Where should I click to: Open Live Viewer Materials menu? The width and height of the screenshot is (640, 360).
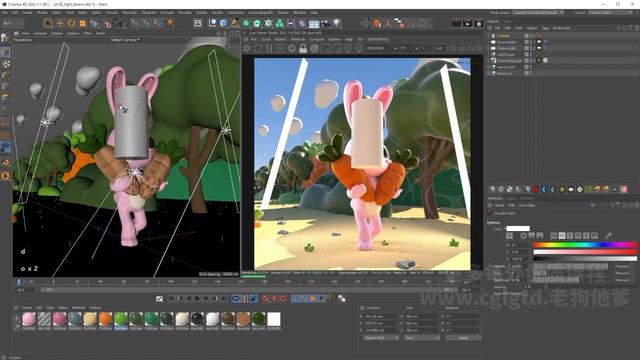tap(298, 40)
